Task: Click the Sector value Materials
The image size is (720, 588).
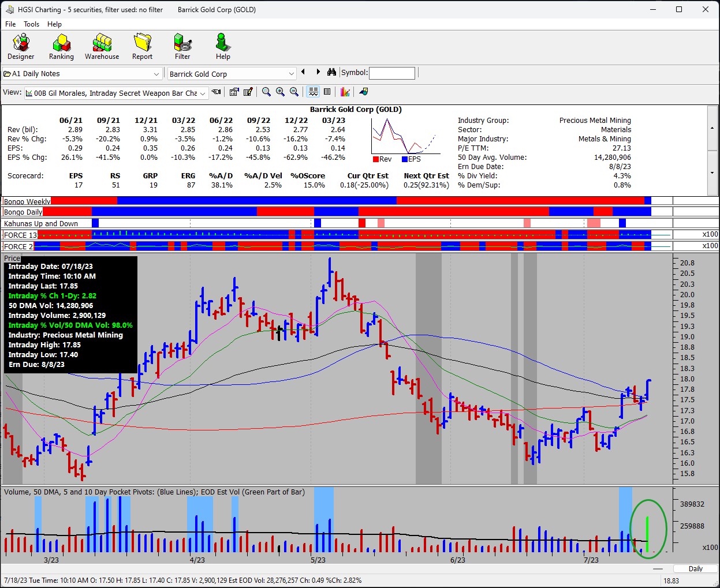Action: click(616, 130)
